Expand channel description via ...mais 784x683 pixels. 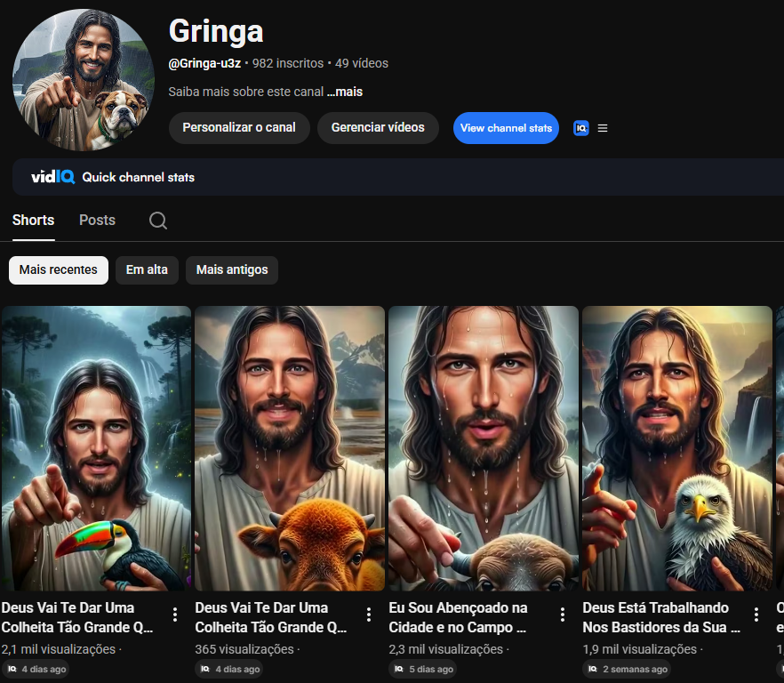point(345,92)
